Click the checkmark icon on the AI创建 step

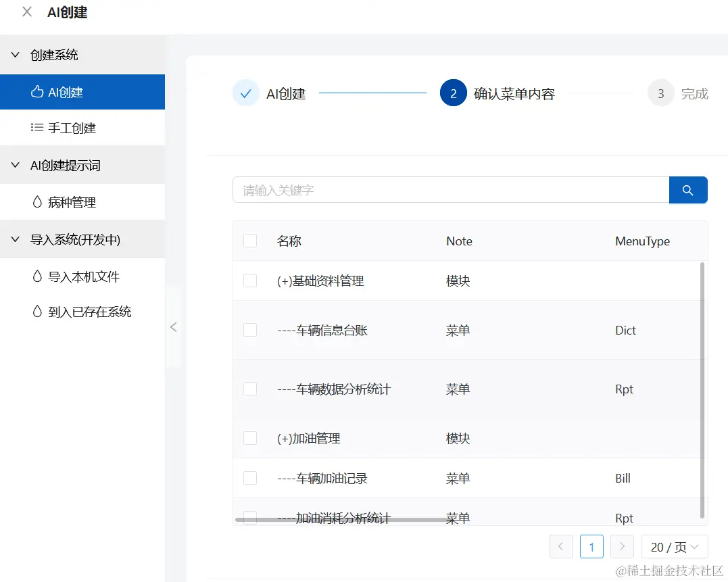[245, 94]
